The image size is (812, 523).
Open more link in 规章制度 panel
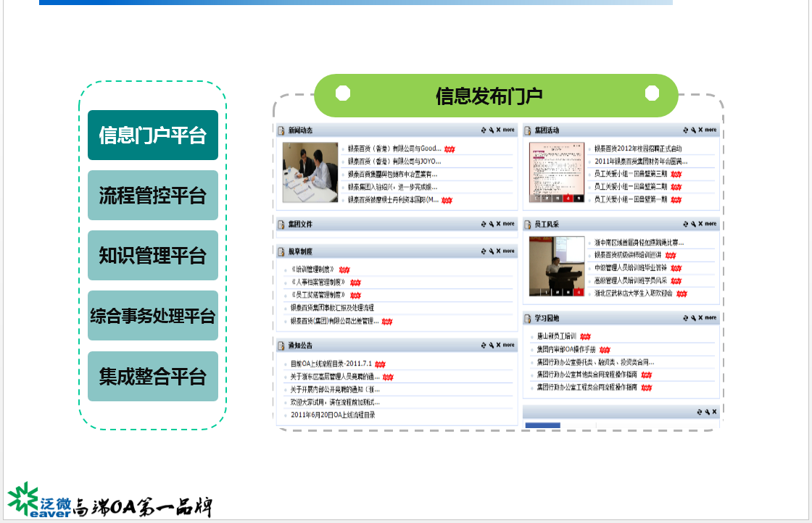pyautogui.click(x=508, y=251)
